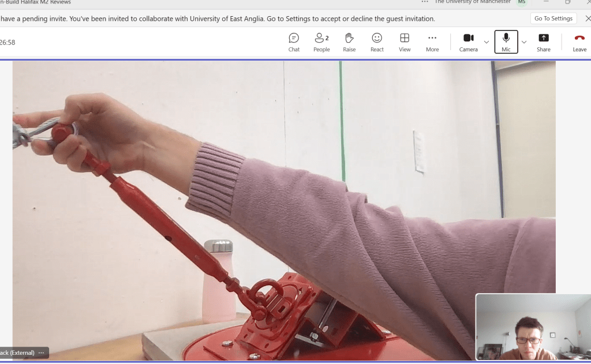The width and height of the screenshot is (591, 364).
Task: Share your screen using Share
Action: 544,42
